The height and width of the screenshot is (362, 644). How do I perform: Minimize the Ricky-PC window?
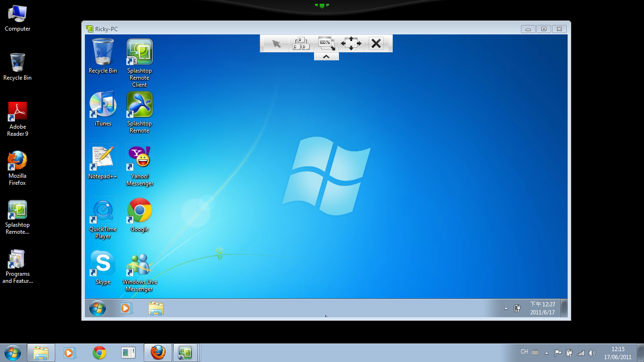(x=528, y=29)
